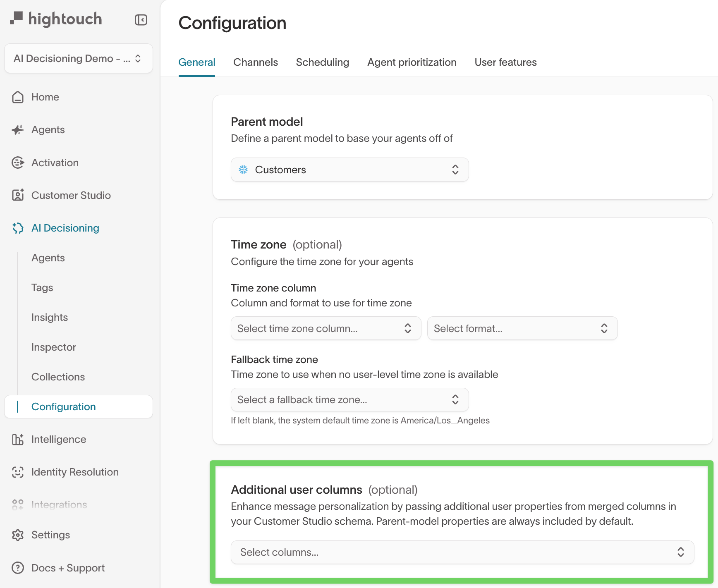
Task: Open Customer Studio from its sidebar icon
Action: 18,195
